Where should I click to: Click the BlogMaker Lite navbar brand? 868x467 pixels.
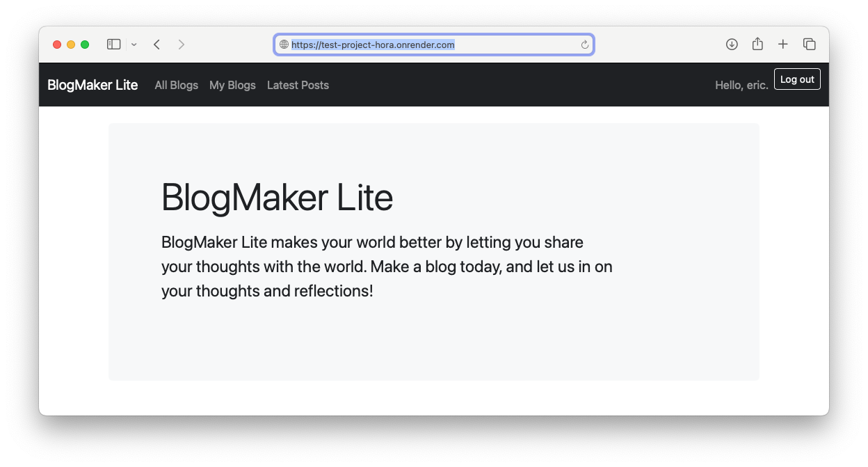pos(93,85)
